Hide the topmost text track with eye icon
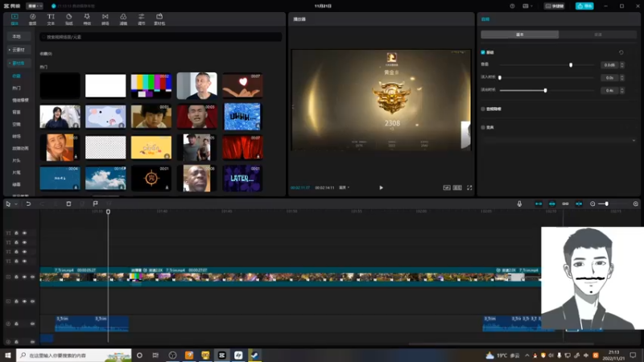This screenshot has height=362, width=644. pos(24,233)
